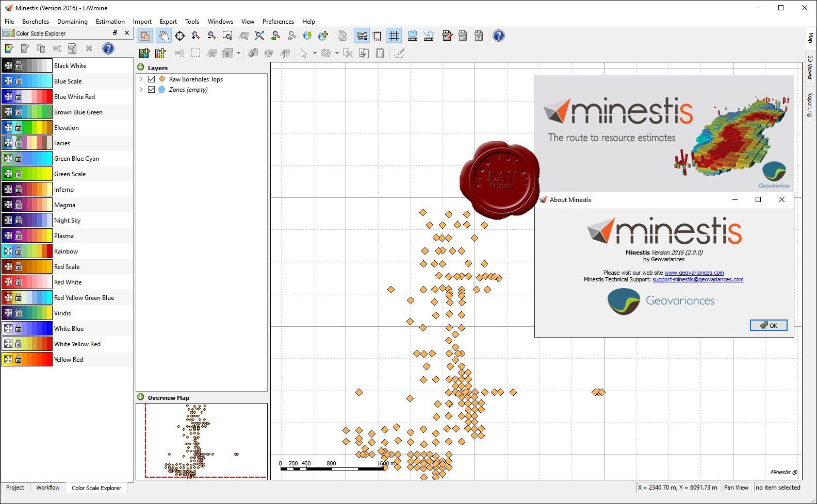This screenshot has width=817, height=504.
Task: Collapse the Layers section
Action: pos(141,67)
